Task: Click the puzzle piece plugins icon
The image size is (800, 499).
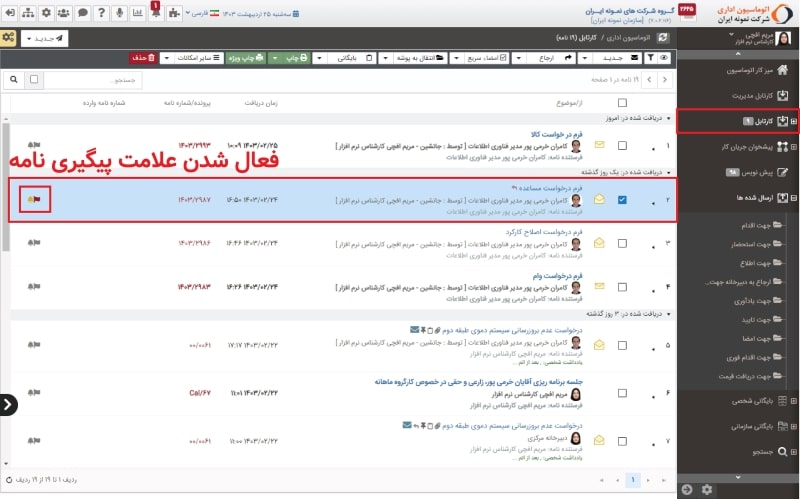Action: tap(174, 13)
